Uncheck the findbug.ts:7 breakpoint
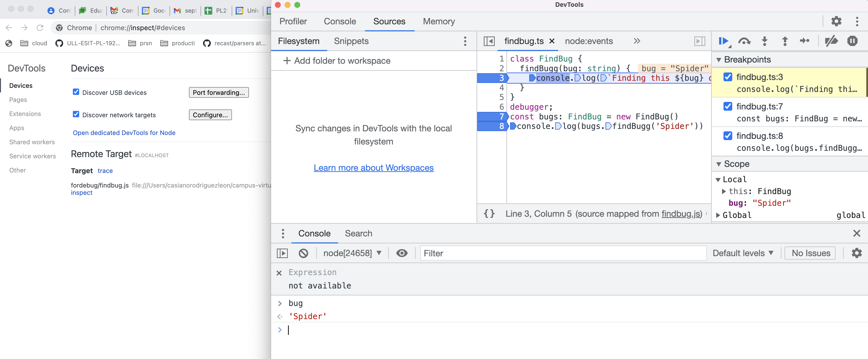 coord(727,106)
